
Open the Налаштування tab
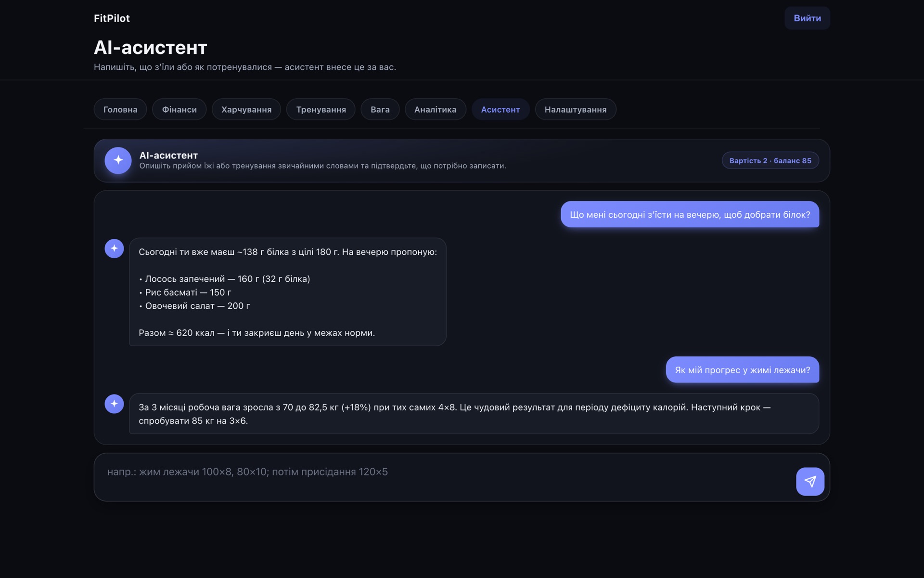point(576,109)
